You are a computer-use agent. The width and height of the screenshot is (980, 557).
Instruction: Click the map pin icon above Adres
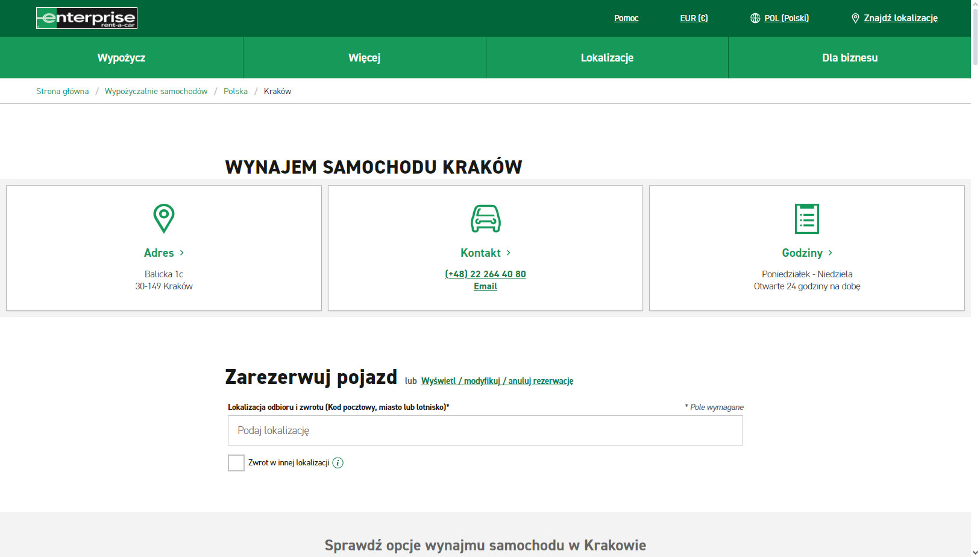coord(164,218)
